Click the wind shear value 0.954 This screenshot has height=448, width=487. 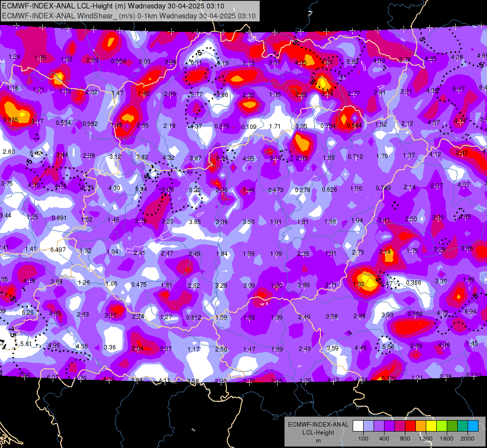coord(119,61)
